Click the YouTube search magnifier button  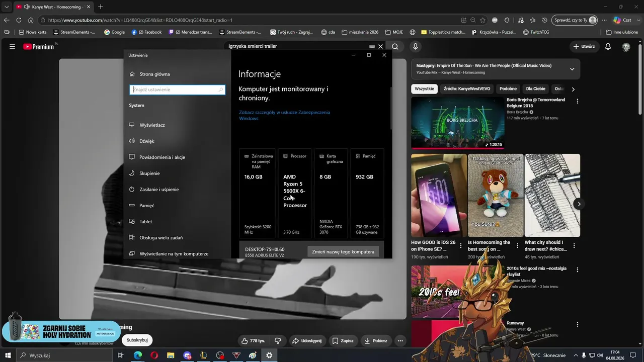pyautogui.click(x=395, y=47)
